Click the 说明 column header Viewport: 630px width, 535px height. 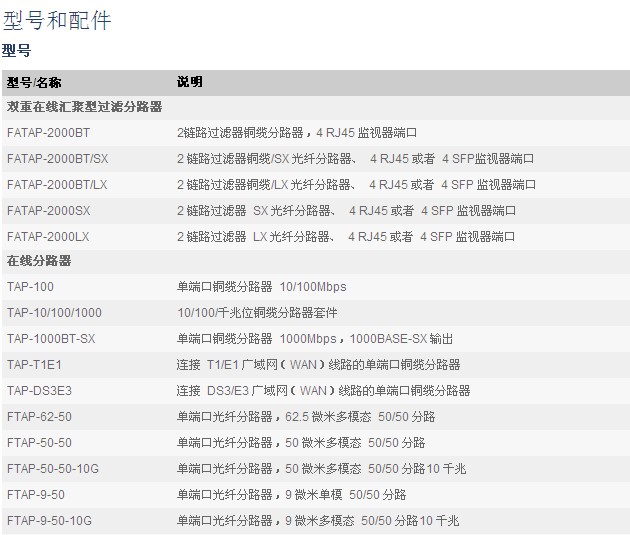tap(189, 82)
